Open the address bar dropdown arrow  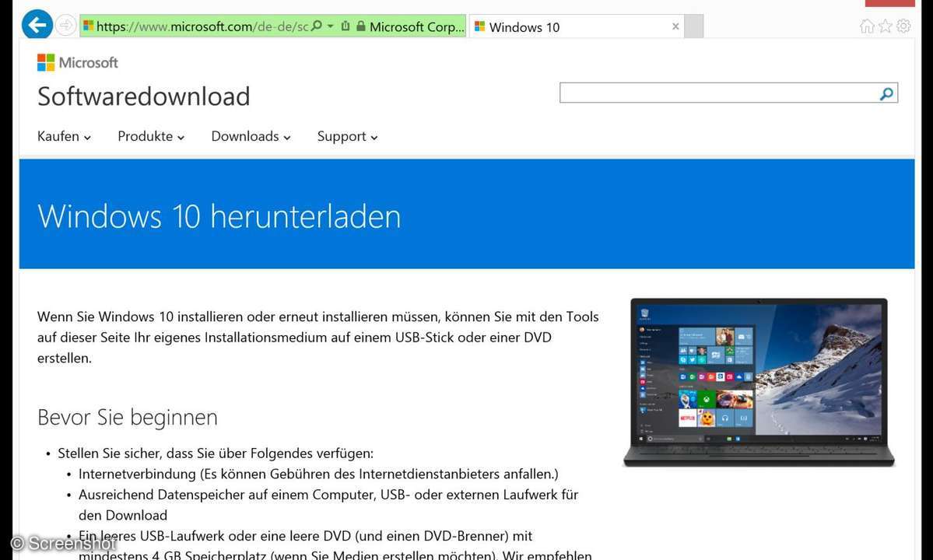(330, 26)
